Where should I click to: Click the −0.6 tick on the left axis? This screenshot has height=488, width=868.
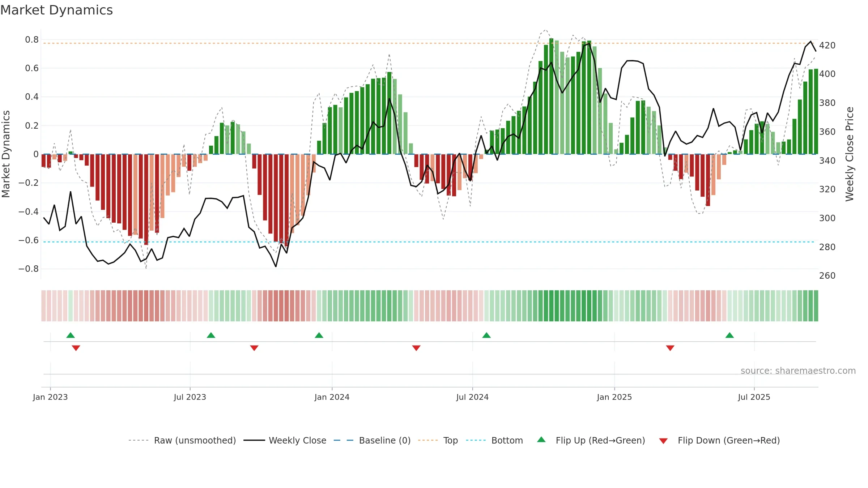29,240
